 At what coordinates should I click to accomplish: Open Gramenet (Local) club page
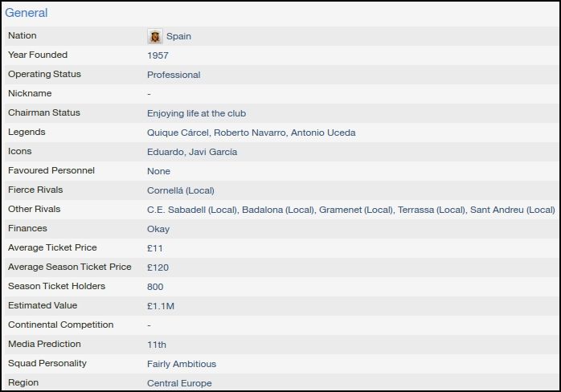(x=355, y=210)
